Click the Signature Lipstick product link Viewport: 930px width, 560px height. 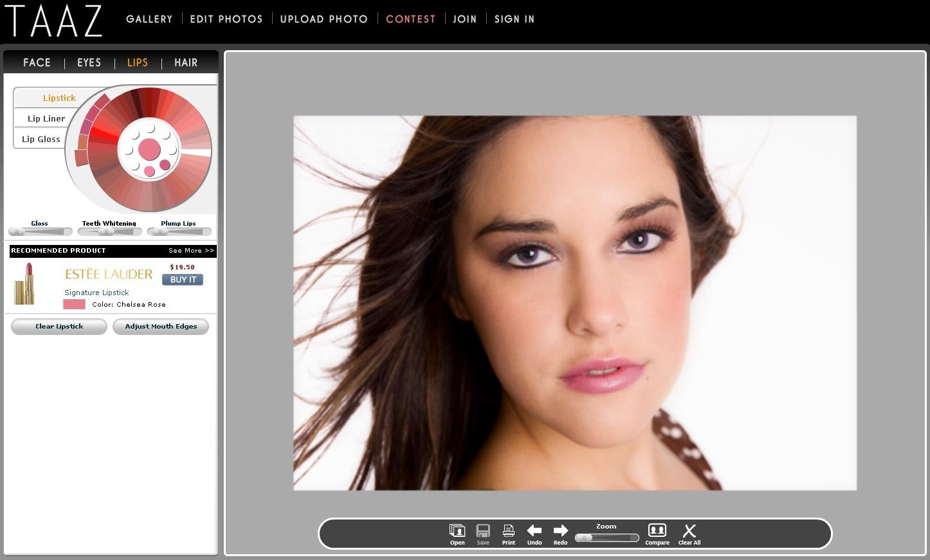tap(96, 293)
